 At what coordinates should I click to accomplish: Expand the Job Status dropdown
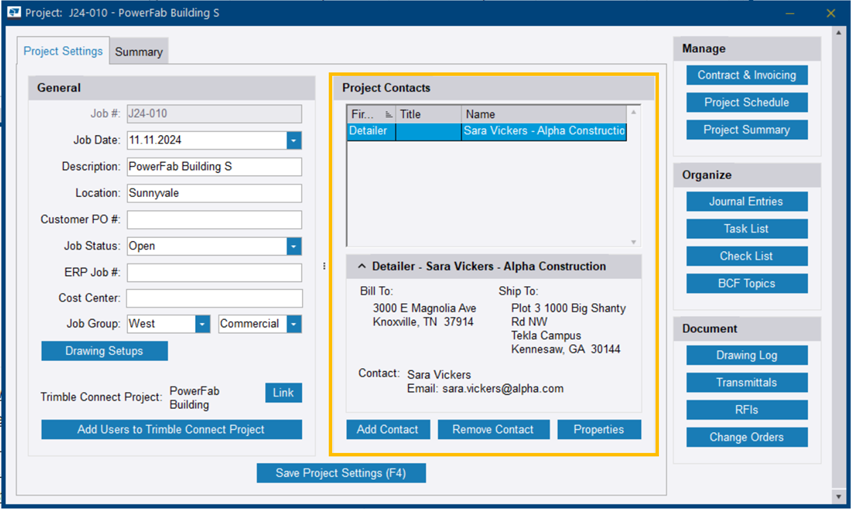tap(293, 246)
